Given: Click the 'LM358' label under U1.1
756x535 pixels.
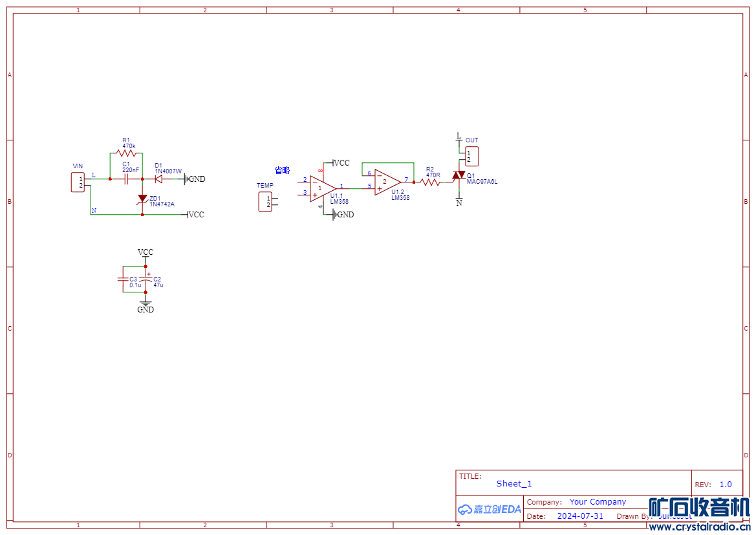Looking at the screenshot, I should 340,202.
